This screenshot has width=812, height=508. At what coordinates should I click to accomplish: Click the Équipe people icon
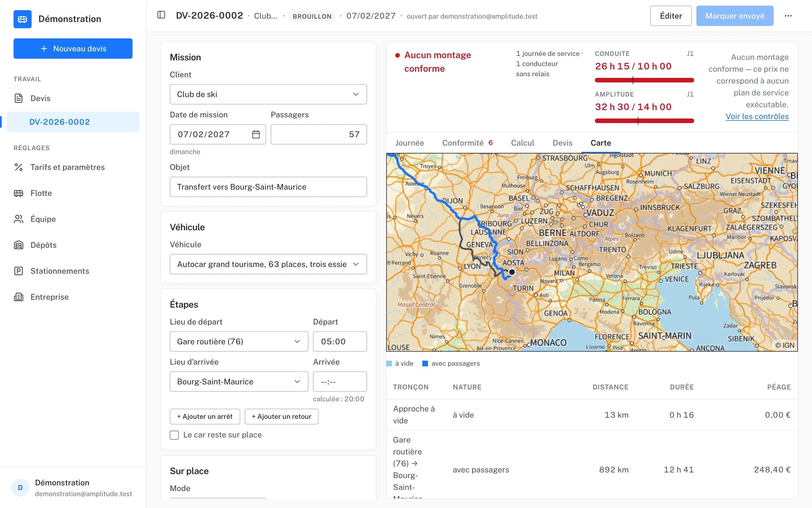coord(19,219)
